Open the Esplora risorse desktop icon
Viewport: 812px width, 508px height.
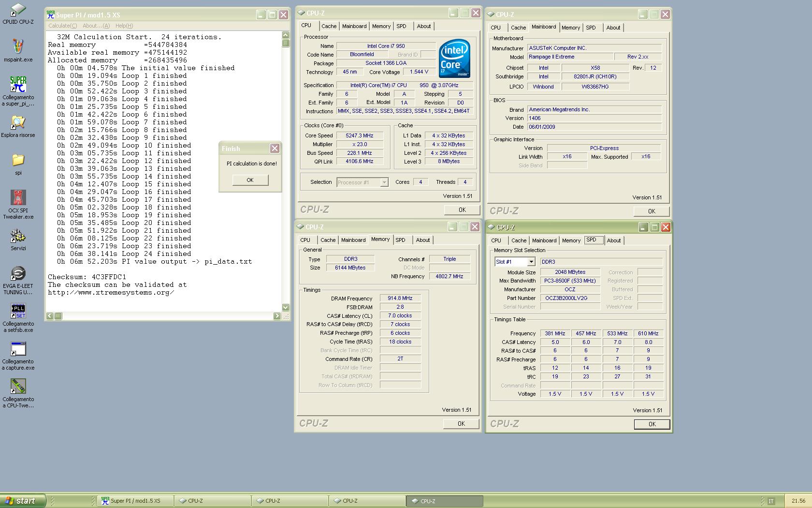pos(18,122)
